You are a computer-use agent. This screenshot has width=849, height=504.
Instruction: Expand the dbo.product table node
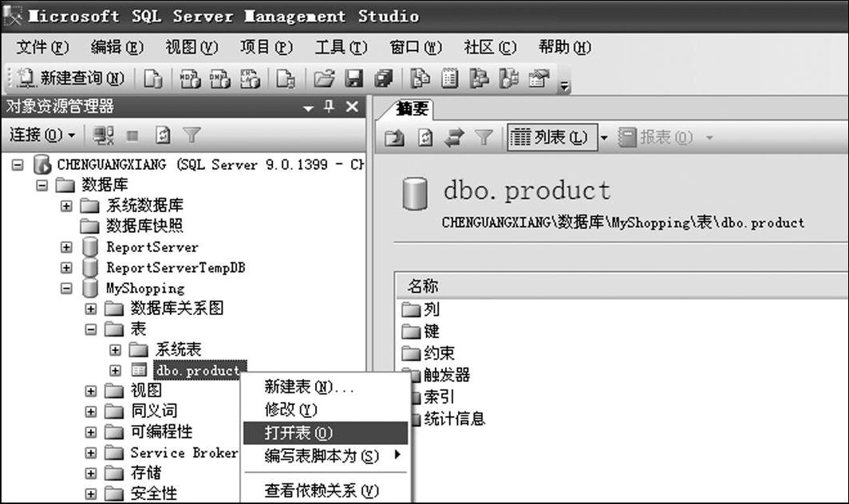(x=116, y=371)
